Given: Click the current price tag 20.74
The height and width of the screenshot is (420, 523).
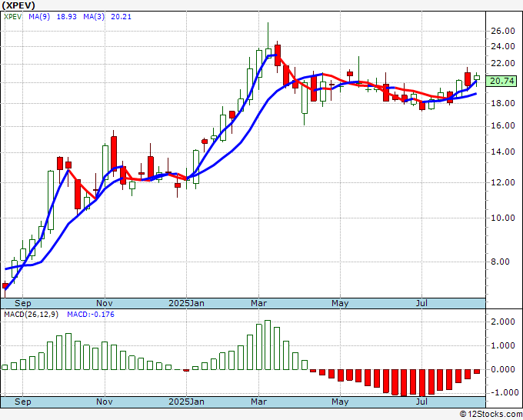Looking at the screenshot, I should point(501,81).
